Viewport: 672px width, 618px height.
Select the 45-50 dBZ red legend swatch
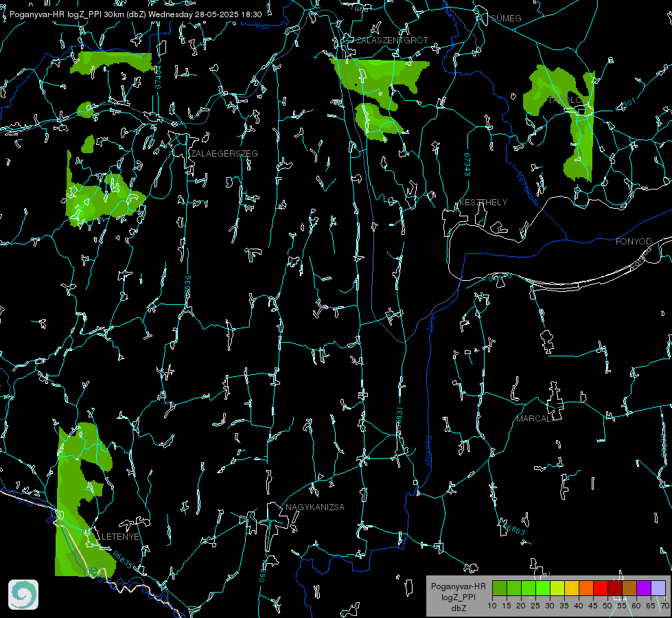click(x=601, y=588)
